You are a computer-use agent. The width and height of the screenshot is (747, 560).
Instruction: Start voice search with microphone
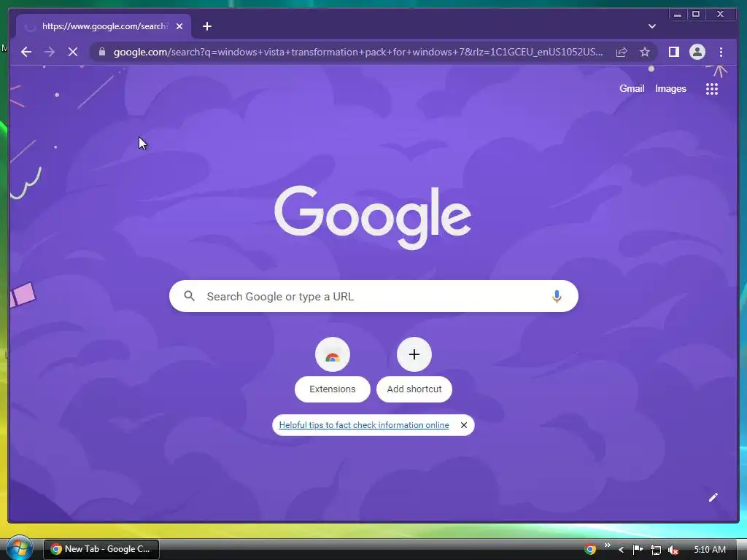(557, 296)
